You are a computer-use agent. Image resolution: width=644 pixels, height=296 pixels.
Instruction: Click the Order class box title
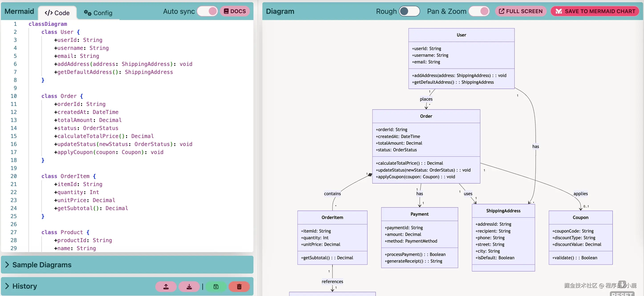tap(426, 116)
